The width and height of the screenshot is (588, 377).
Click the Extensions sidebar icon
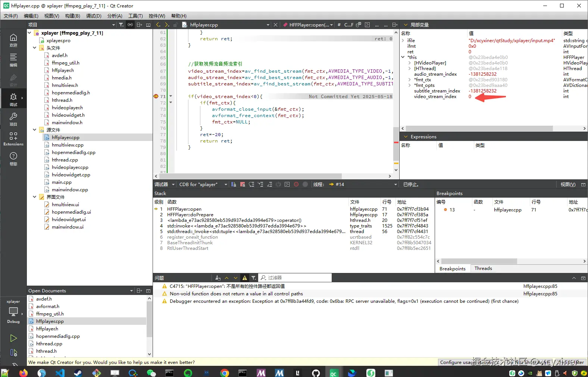tap(13, 138)
